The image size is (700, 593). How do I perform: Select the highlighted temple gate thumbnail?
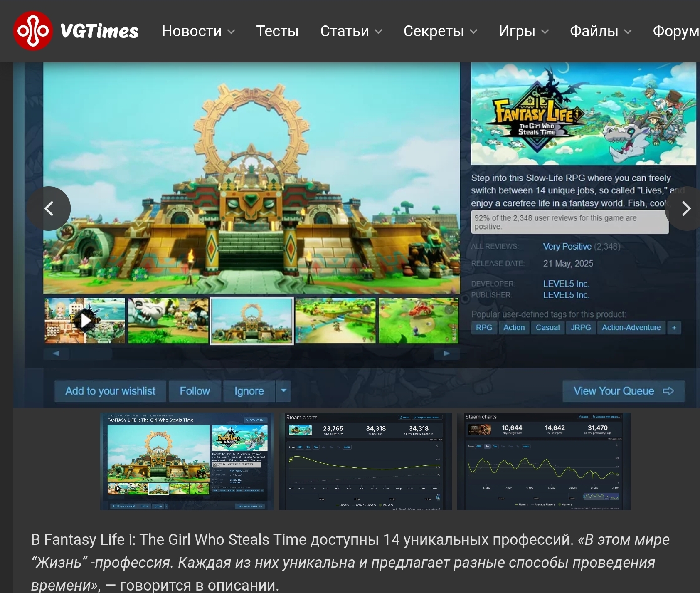tap(252, 321)
